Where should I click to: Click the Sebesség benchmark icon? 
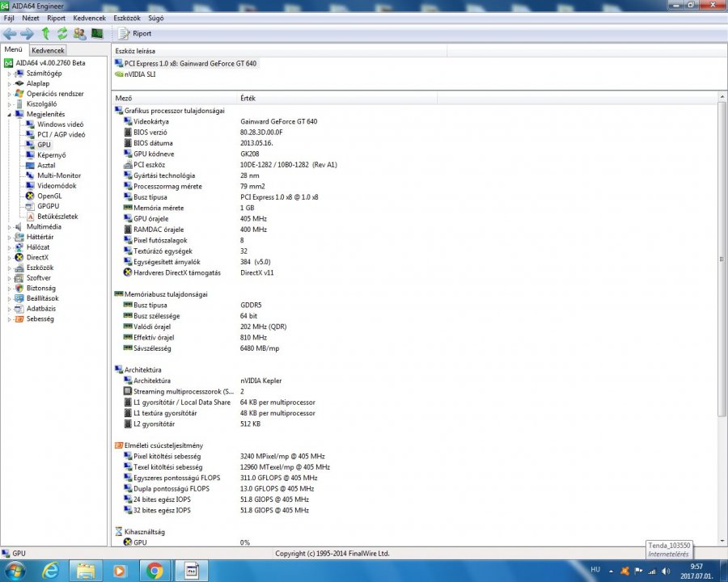pyautogui.click(x=19, y=318)
